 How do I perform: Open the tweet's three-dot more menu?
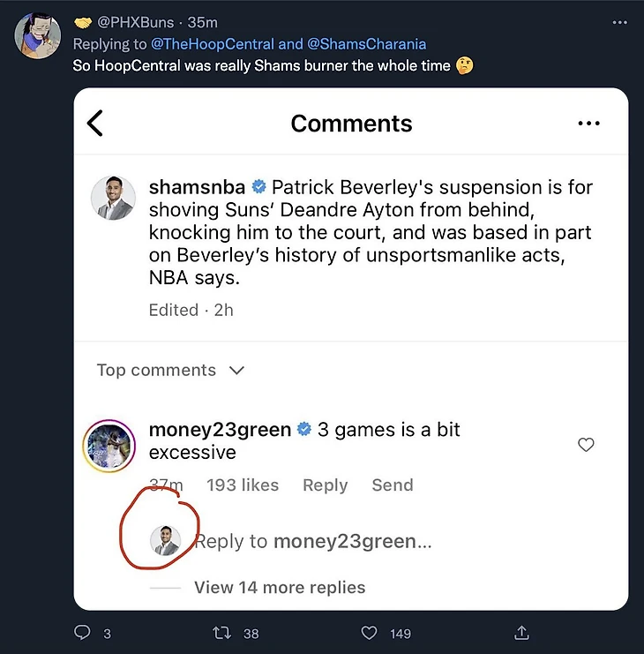pos(619,22)
